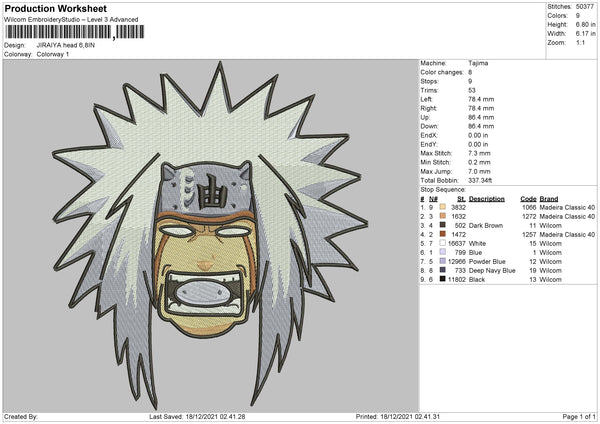600x424 pixels.
Task: Click the 'St.' column header
Action: tap(461, 199)
